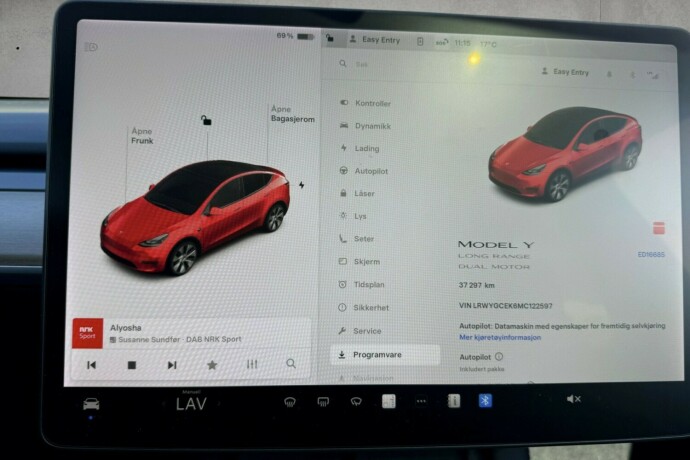This screenshot has height=460, width=690.
Task: Decrease temperature with the arrow left of LAV
Action: click(x=166, y=404)
